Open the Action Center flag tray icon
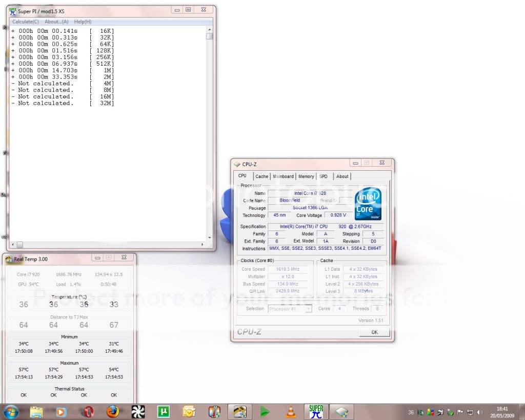 pos(460,412)
